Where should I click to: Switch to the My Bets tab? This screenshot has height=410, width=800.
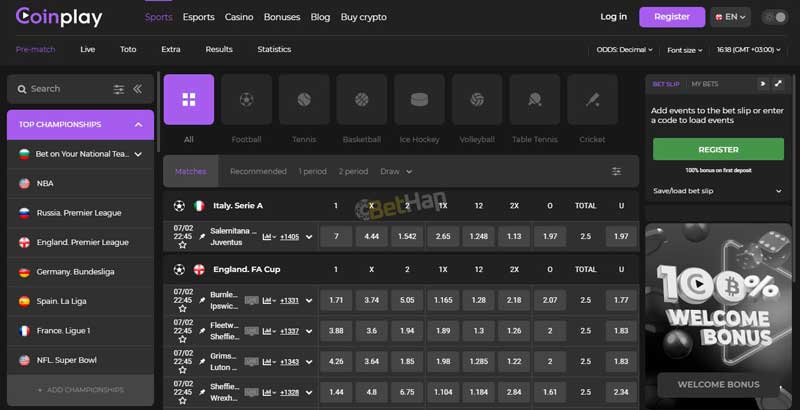(705, 84)
